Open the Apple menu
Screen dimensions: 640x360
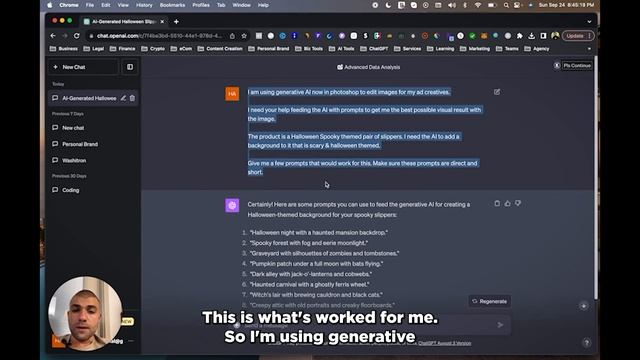[50, 5]
